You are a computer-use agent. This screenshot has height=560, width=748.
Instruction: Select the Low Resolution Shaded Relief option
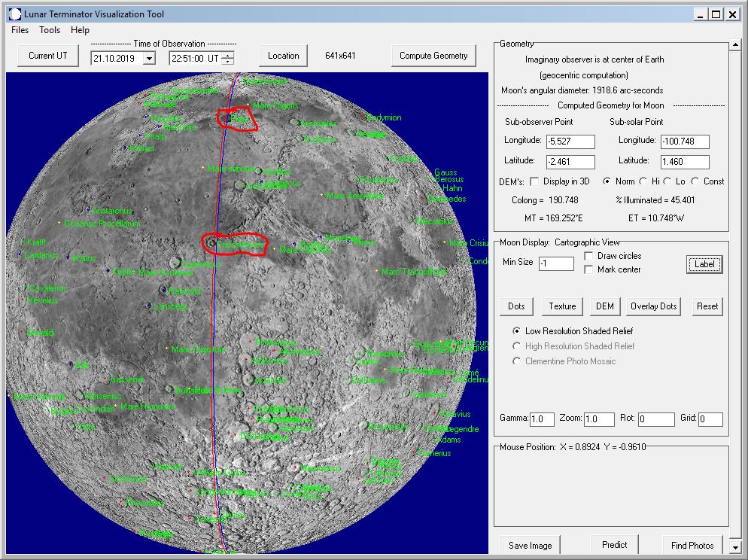coord(516,330)
